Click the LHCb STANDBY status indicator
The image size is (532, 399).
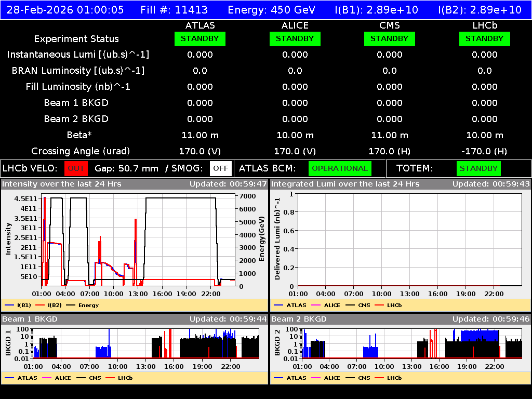tap(484, 38)
